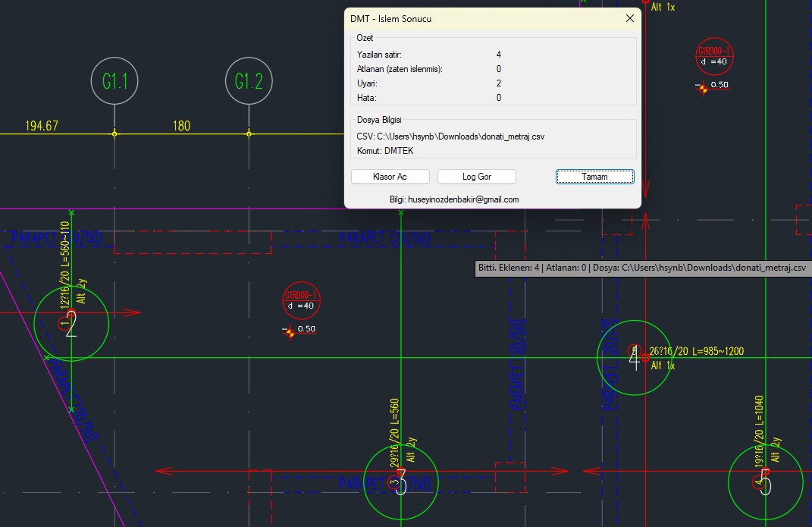The height and width of the screenshot is (527, 812).
Task: Select the 180 dimension text
Action: click(x=181, y=126)
